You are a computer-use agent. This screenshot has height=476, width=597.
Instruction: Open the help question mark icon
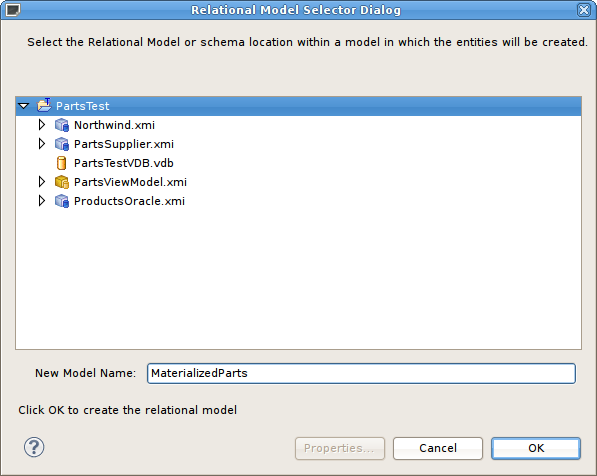[34, 447]
